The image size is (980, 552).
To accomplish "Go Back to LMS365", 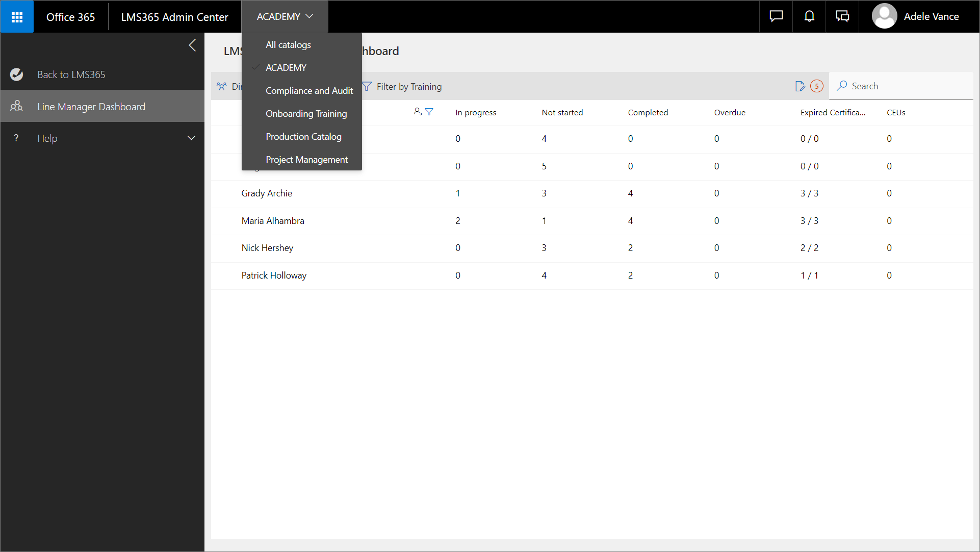I will pyautogui.click(x=71, y=74).
